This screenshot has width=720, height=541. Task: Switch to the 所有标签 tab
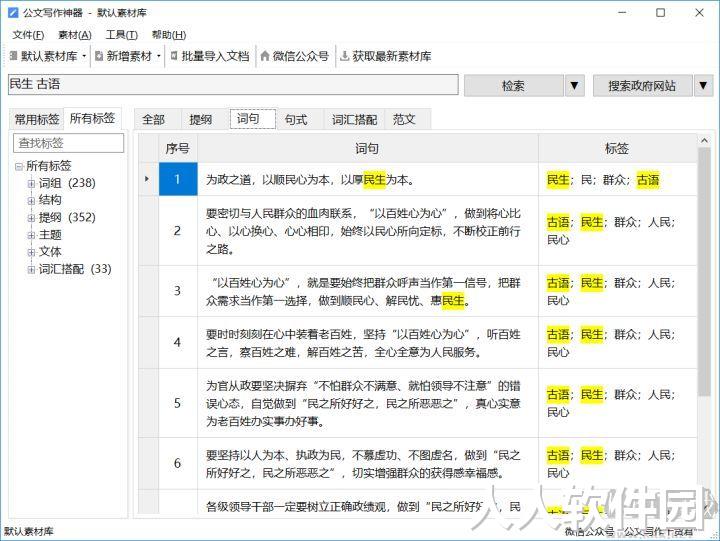[x=92, y=118]
